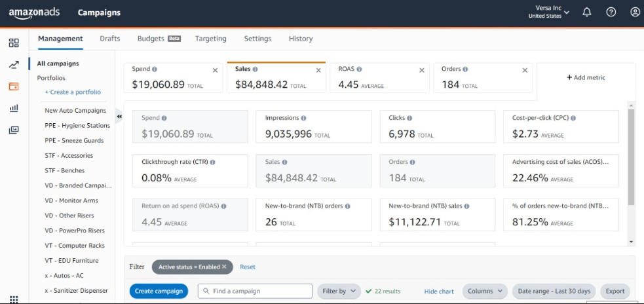Click the Create campaign button

point(159,292)
